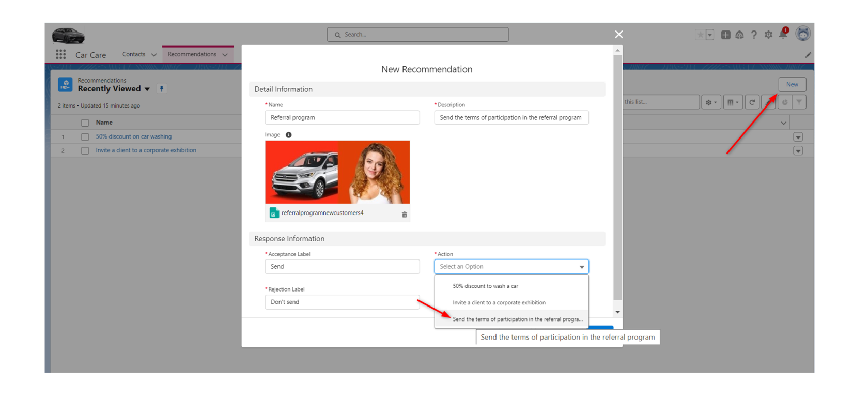Open the Recently Viewed list view picker
Screen dimensions: 868x398
[x=147, y=89]
